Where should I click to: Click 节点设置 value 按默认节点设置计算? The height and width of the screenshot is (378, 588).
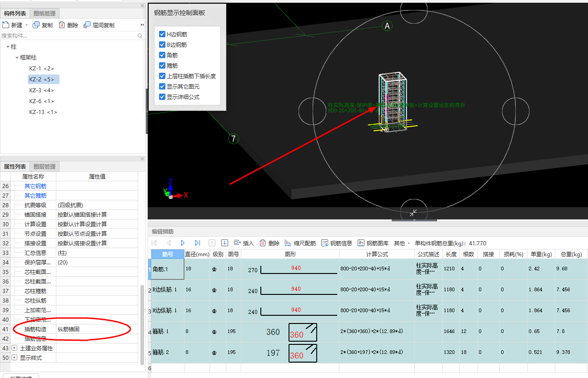[x=97, y=234]
